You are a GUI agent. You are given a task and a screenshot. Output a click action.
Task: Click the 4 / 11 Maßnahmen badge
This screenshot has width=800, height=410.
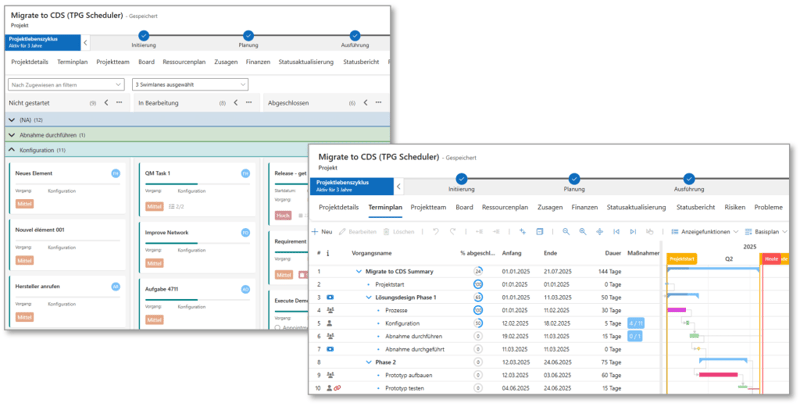pos(635,323)
